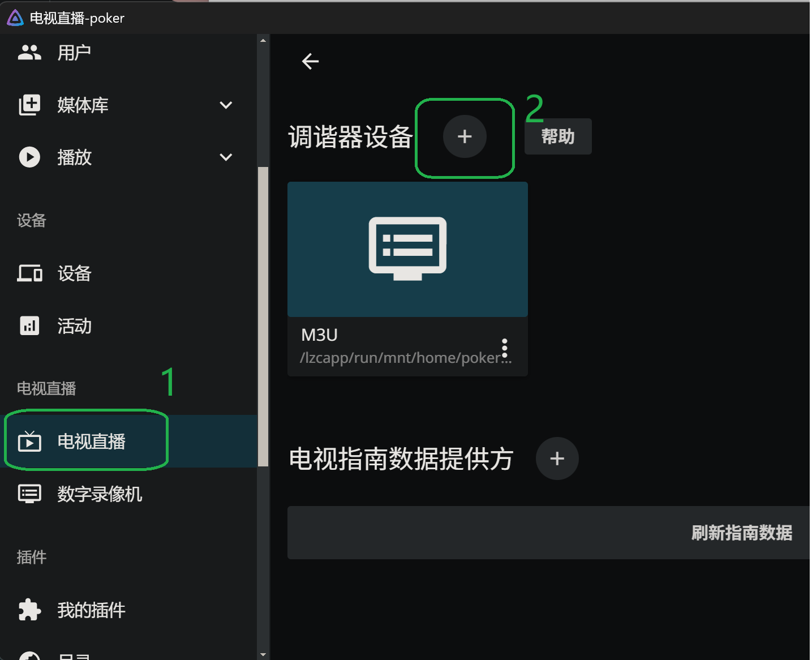Open the 数字录像机 DVR sidebar item
Image resolution: width=812 pixels, height=660 pixels.
[x=128, y=494]
